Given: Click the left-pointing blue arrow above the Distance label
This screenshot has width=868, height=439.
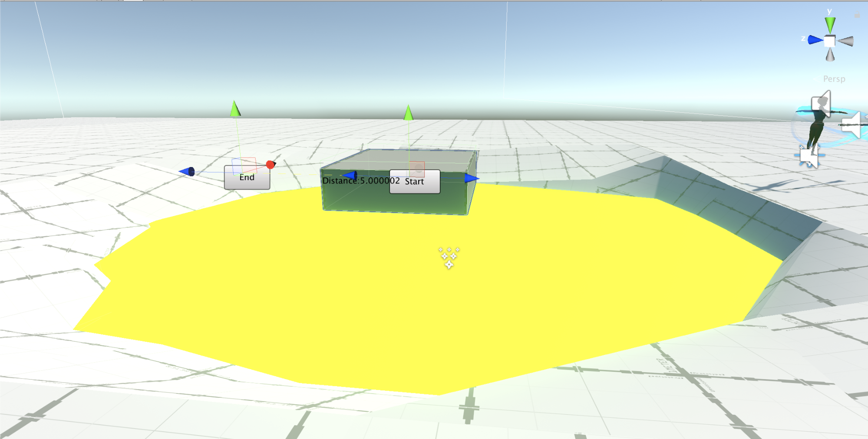Looking at the screenshot, I should tap(350, 175).
